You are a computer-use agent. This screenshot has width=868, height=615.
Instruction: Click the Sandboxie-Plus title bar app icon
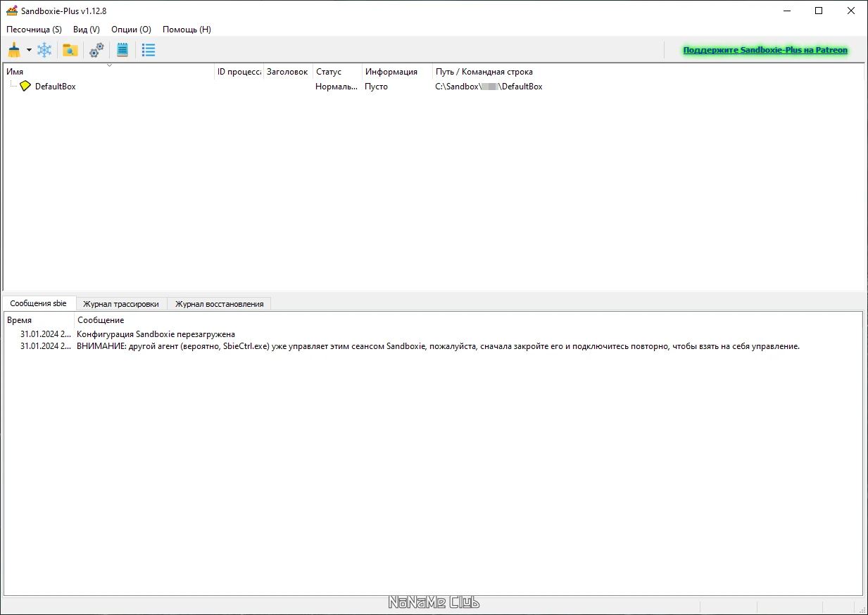coord(12,11)
